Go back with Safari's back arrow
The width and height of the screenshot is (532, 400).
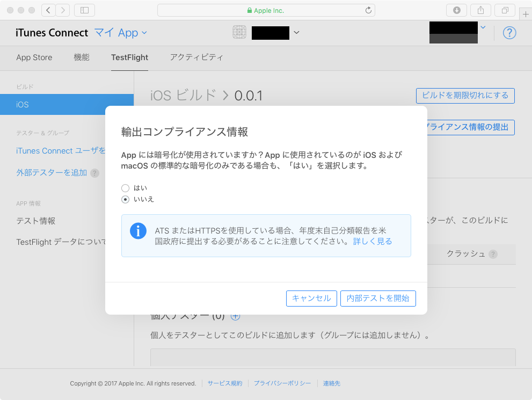[x=48, y=10]
